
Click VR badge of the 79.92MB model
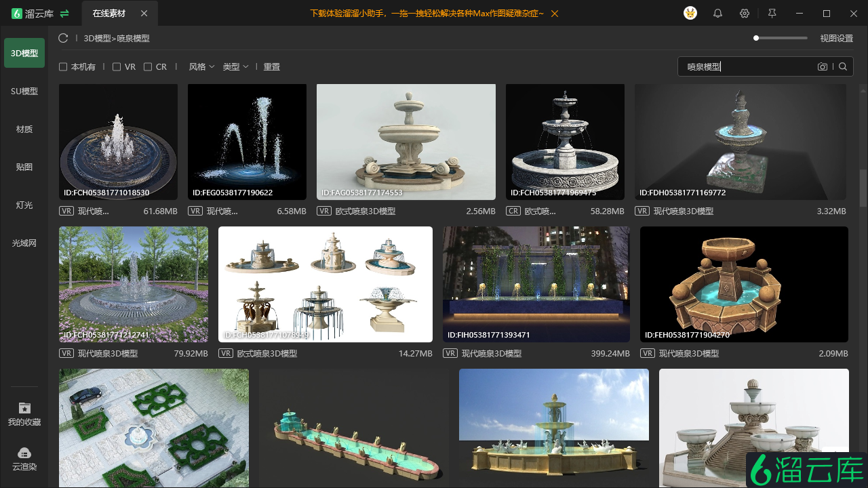click(66, 353)
